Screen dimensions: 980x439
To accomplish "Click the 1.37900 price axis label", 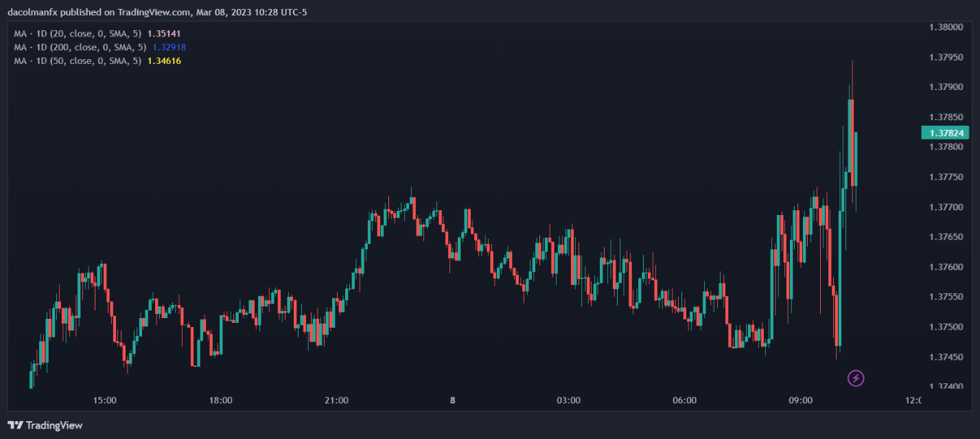I will tap(946, 87).
